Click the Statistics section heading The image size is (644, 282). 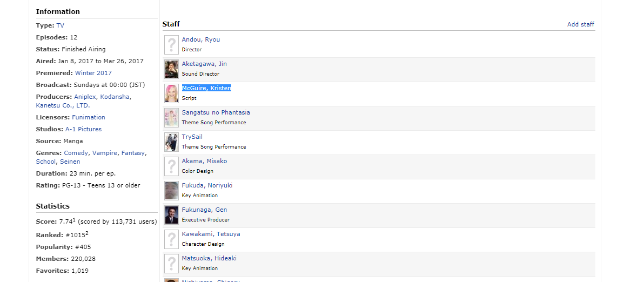pos(53,206)
